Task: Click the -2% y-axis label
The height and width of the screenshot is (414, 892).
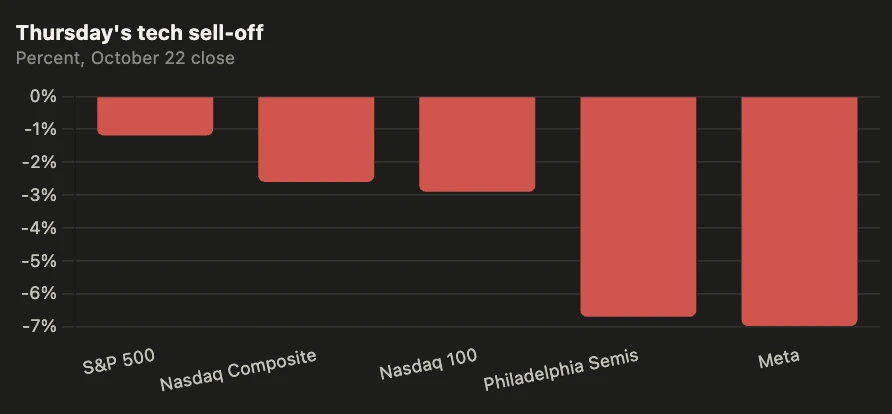Action: click(40, 162)
